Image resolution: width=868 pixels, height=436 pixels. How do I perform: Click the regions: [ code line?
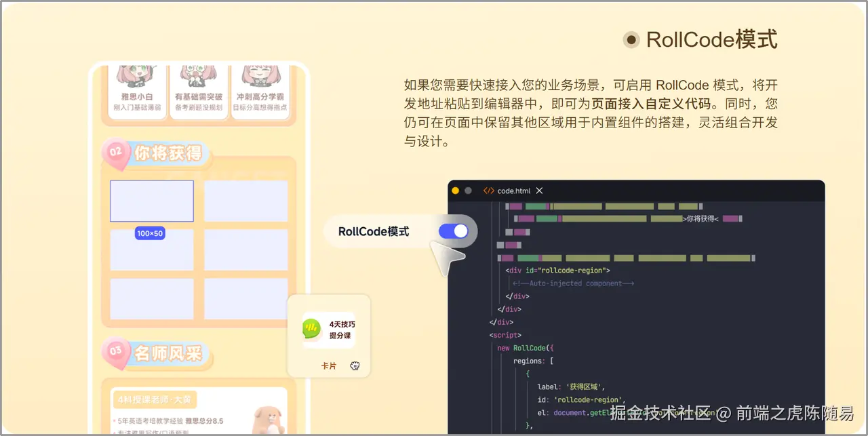(x=534, y=361)
